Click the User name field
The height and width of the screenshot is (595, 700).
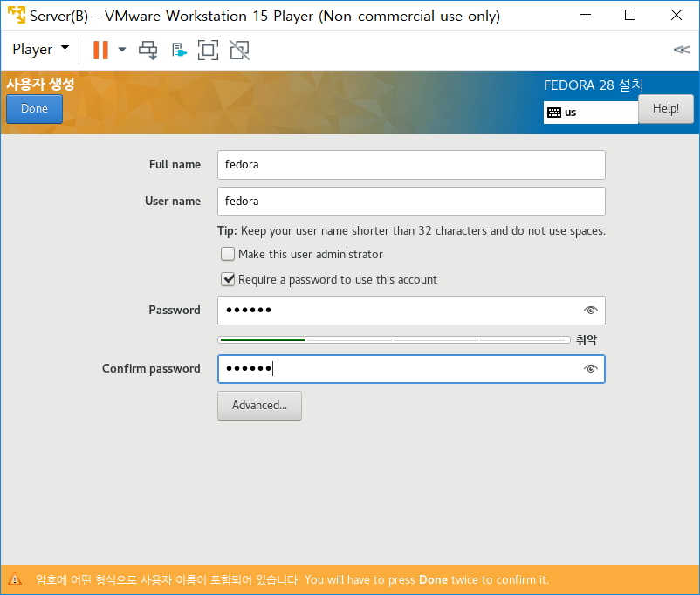coord(411,202)
